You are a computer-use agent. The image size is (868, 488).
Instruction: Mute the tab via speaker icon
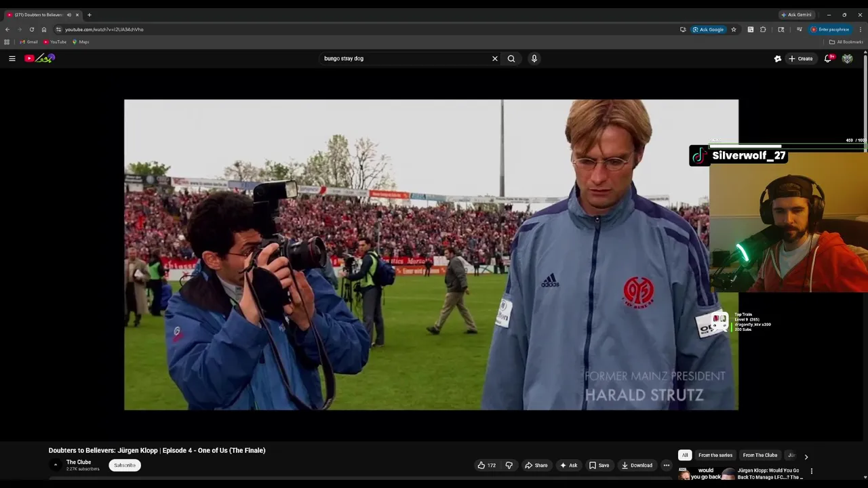coord(68,15)
